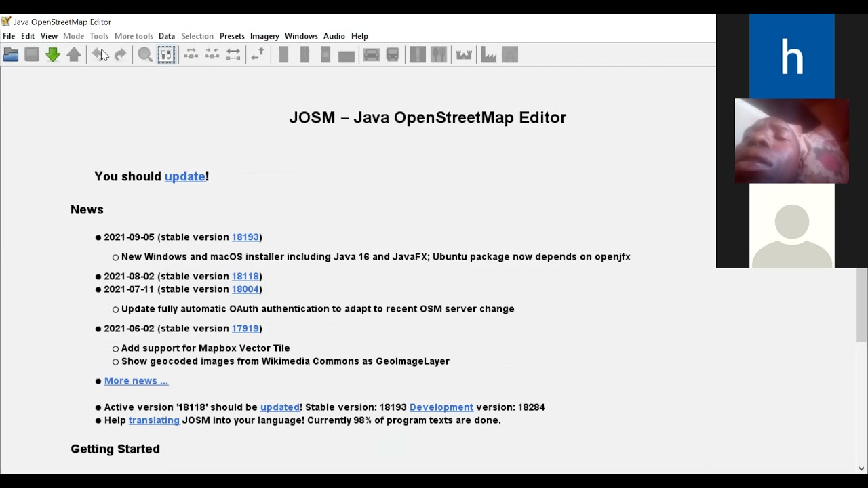Click the car preset icon
The image size is (868, 488).
[x=372, y=55]
